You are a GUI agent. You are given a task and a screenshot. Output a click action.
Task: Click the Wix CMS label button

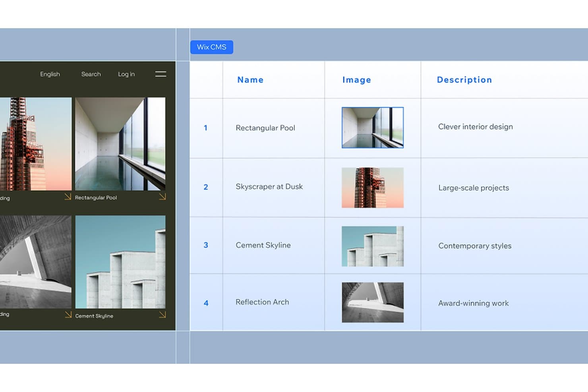pyautogui.click(x=212, y=47)
